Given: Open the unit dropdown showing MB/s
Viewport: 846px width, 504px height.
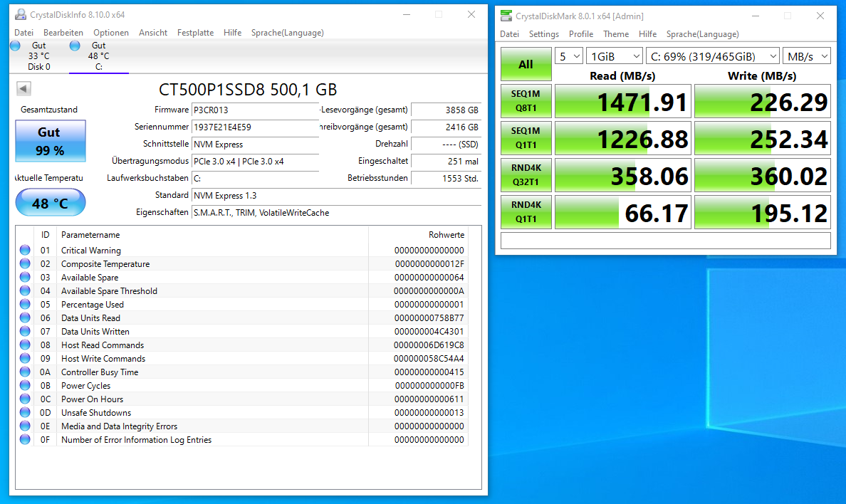Looking at the screenshot, I should tap(807, 56).
